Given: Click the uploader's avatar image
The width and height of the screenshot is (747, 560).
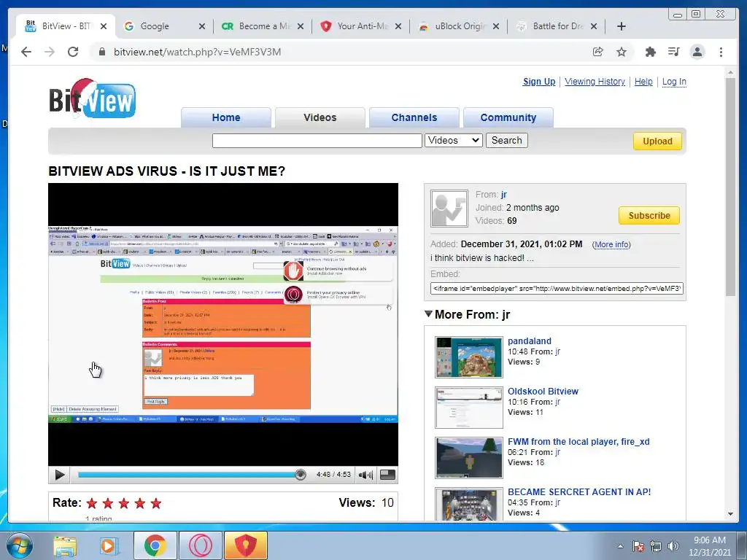Looking at the screenshot, I should click(449, 208).
